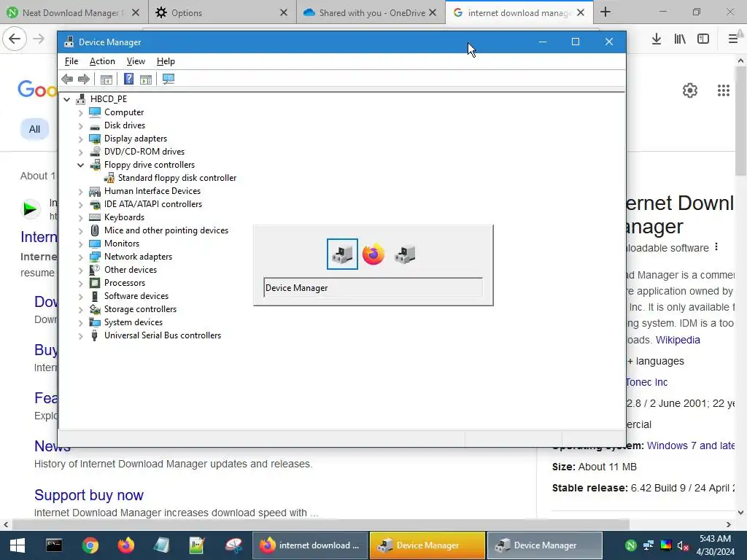
Task: Open the File menu
Action: click(71, 61)
